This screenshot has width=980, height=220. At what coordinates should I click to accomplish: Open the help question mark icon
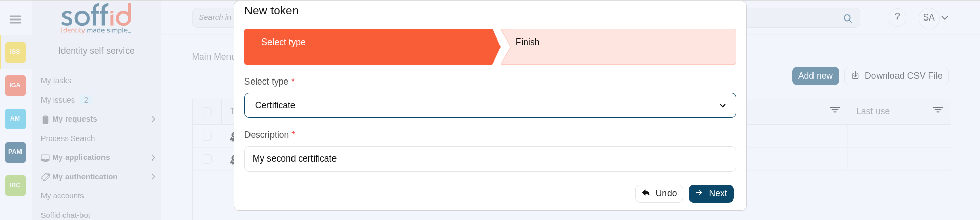tap(897, 17)
